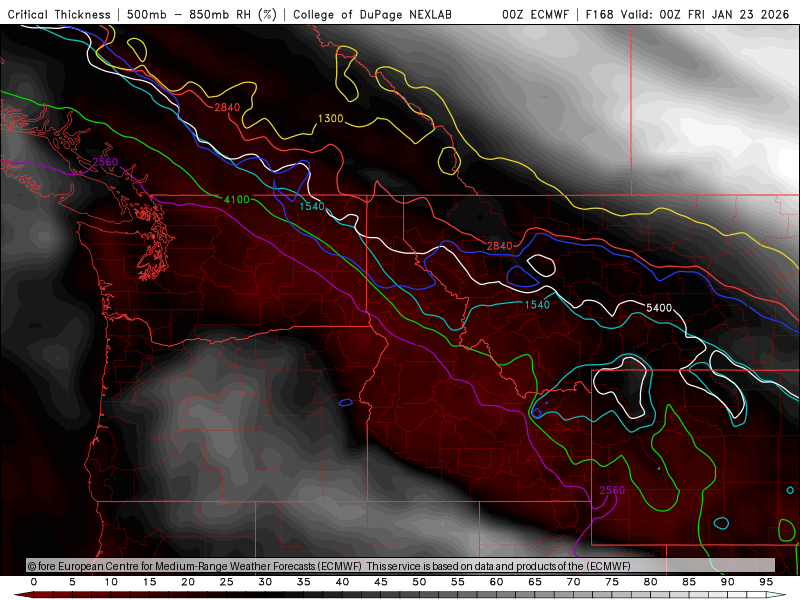Click the "30" value on the color scale

pyautogui.click(x=265, y=582)
